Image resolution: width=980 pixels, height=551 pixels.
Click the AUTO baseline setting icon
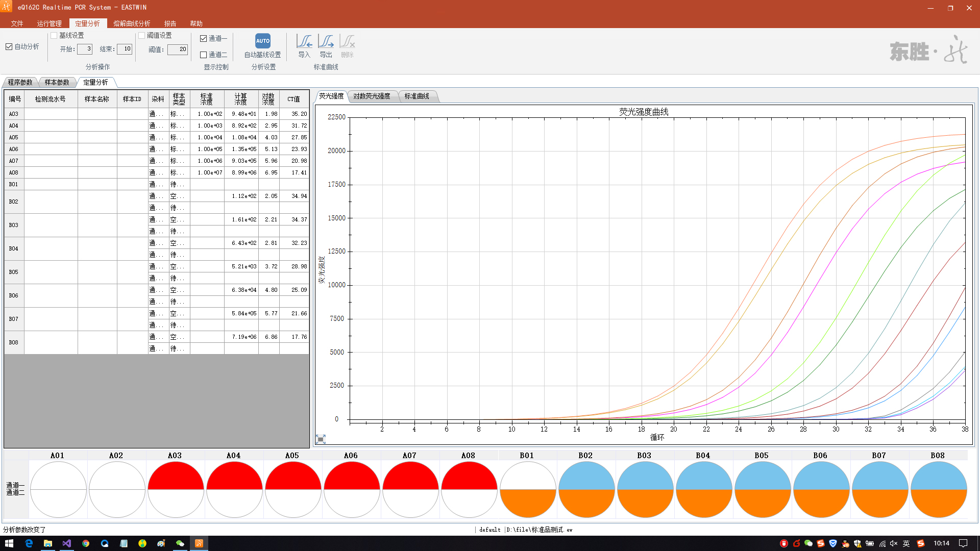tap(262, 41)
